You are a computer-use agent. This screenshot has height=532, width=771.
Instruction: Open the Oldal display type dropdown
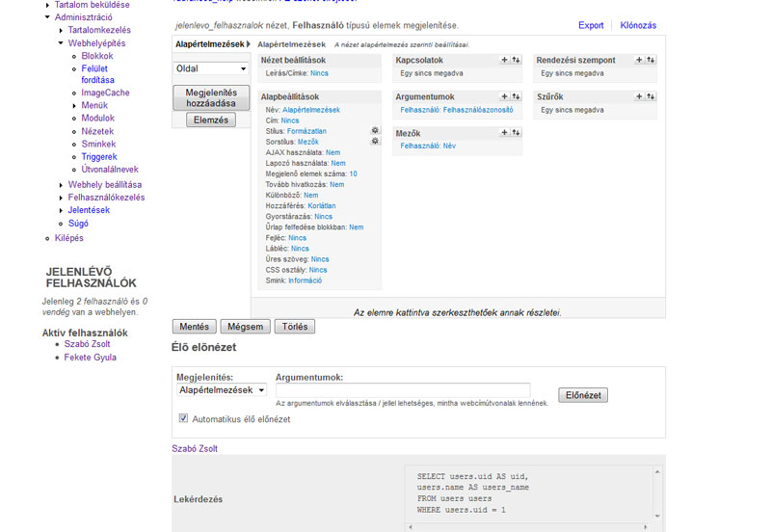click(x=211, y=69)
